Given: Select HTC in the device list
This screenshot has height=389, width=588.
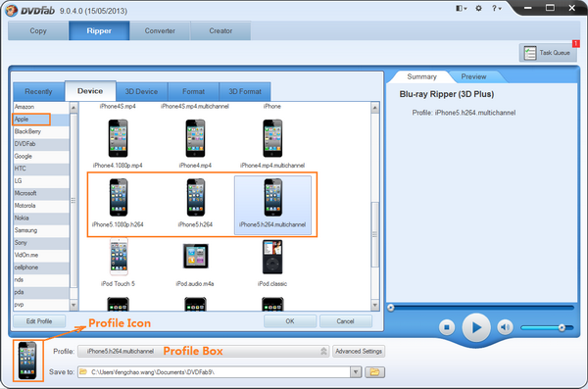Looking at the screenshot, I should [41, 169].
